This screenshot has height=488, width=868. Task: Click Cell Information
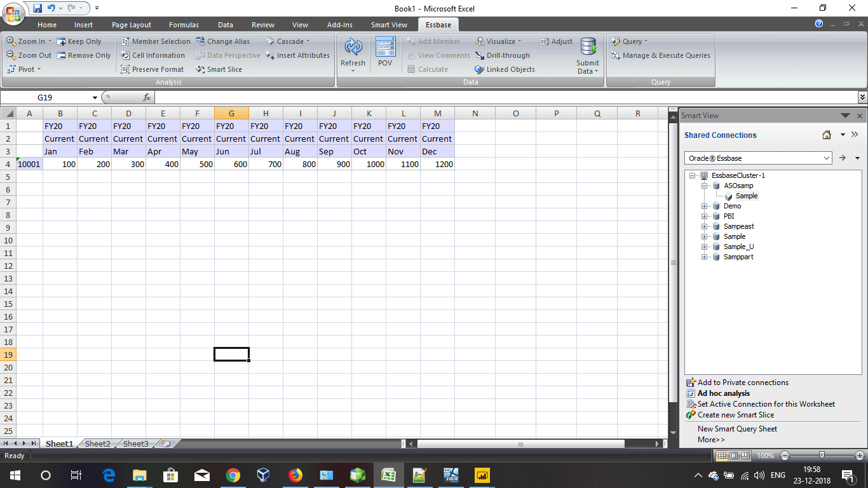coord(153,55)
